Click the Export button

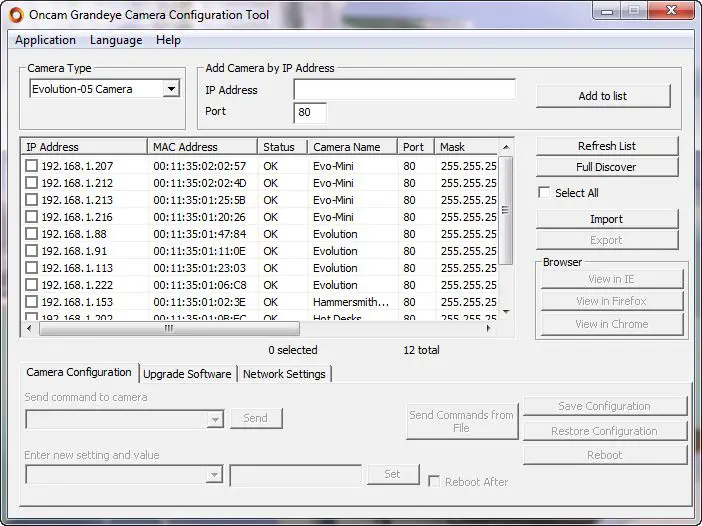[x=607, y=240]
